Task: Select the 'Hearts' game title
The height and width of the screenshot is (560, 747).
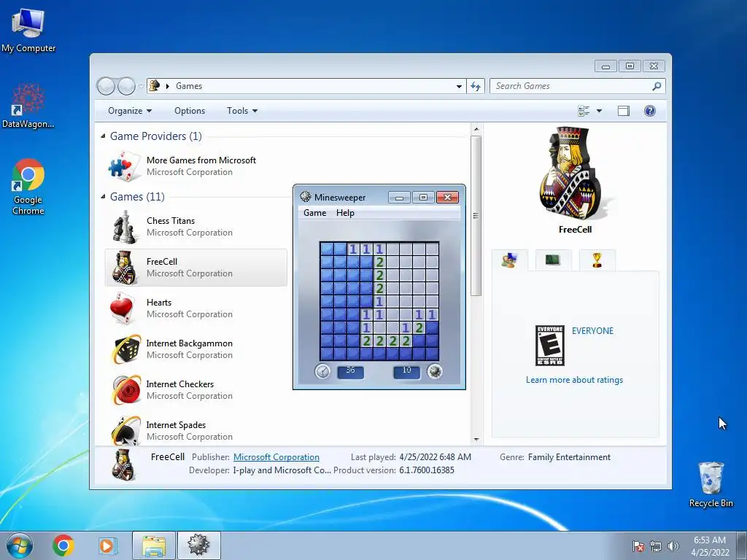Action: 159,303
